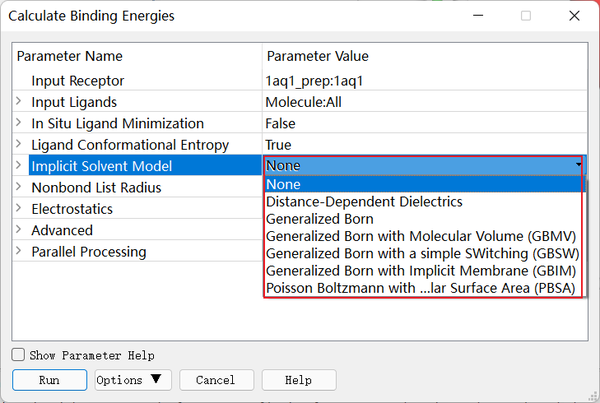This screenshot has height=403, width=600.
Task: Click the Implicit Solvent Model dropdown arrow
Action: pos(579,165)
